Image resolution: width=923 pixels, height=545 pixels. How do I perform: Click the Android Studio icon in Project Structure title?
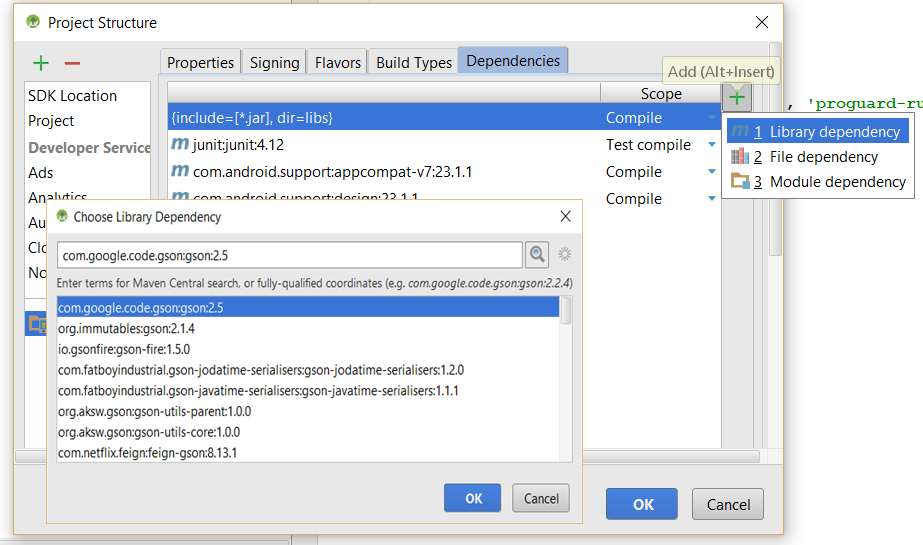(x=33, y=22)
